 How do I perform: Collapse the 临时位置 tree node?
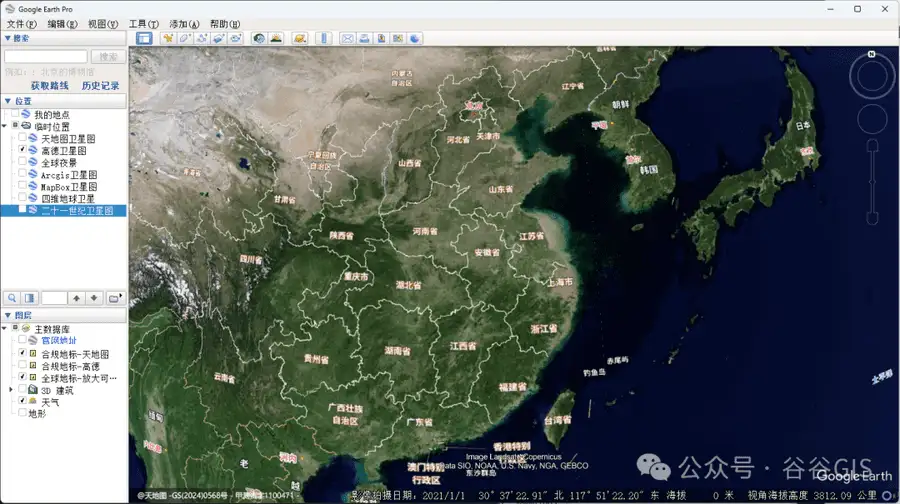[5, 126]
